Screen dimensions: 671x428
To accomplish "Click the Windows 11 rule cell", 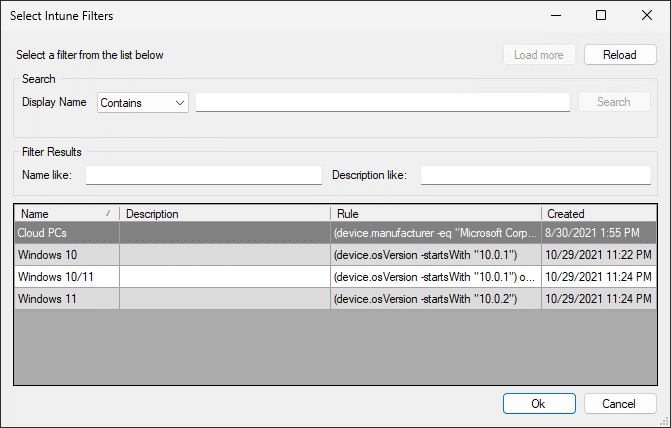I will tap(435, 299).
